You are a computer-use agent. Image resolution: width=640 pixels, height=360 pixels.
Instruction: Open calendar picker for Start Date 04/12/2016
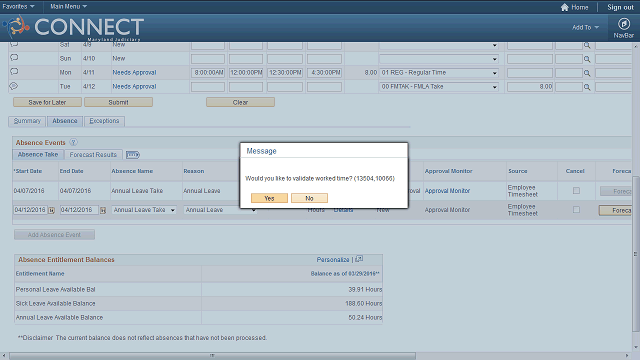51,211
